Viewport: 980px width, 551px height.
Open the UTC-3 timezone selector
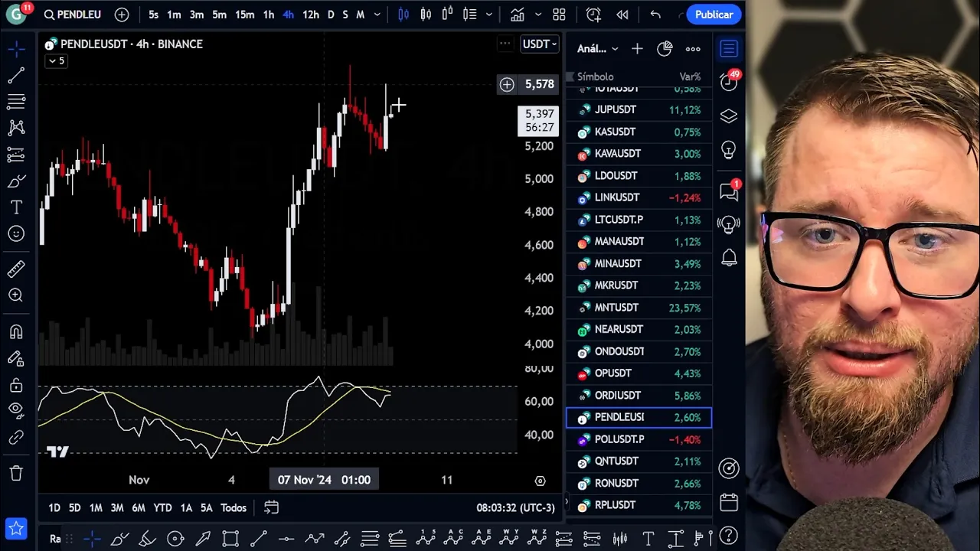(515, 507)
